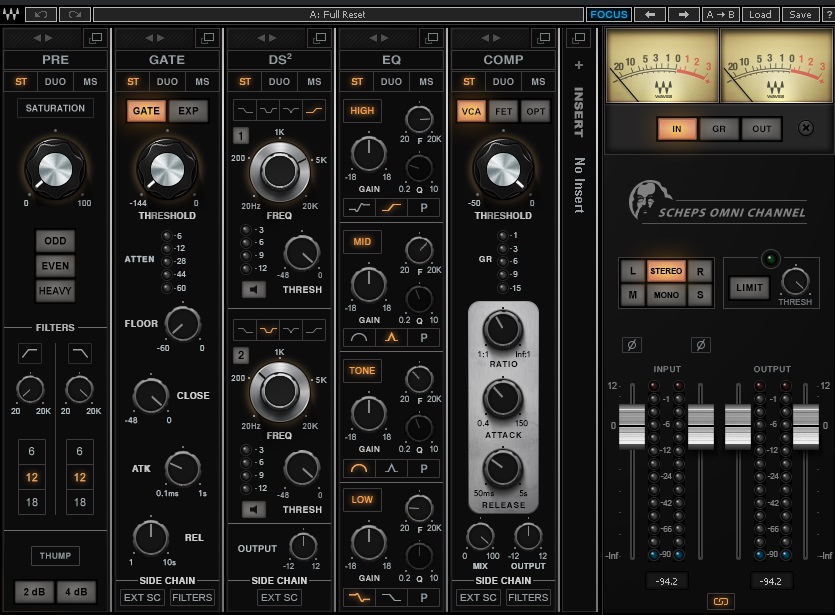
Task: Toggle the LIMIT button
Action: pyautogui.click(x=749, y=288)
